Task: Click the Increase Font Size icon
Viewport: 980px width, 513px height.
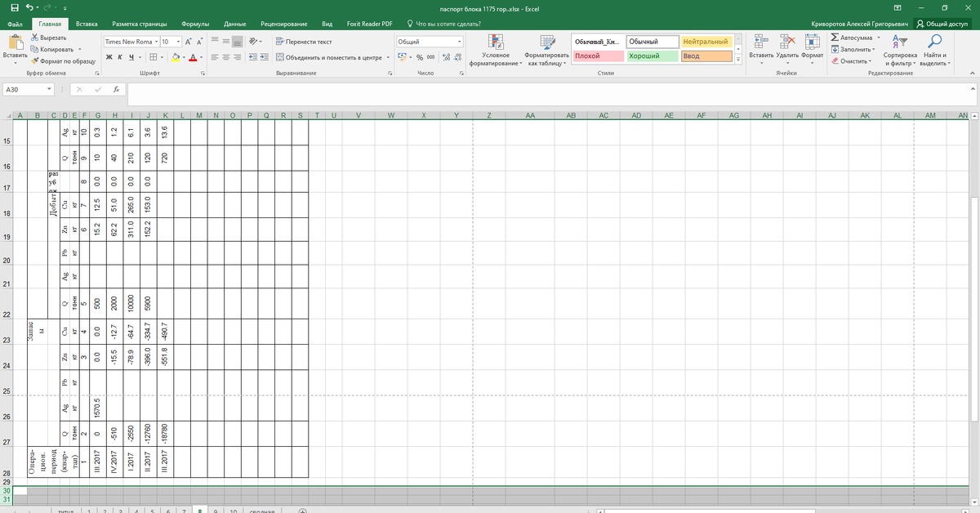Action: click(189, 41)
